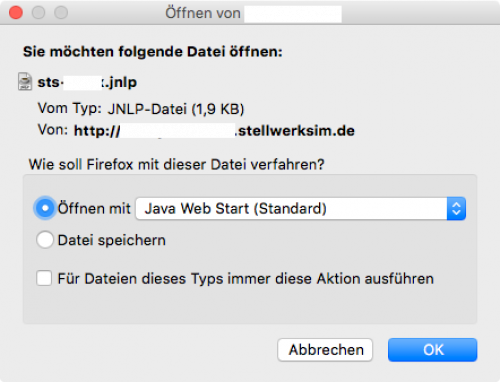This screenshot has height=382, width=500.
Task: Click the 'Öffnen von' window title
Action: coord(203,13)
